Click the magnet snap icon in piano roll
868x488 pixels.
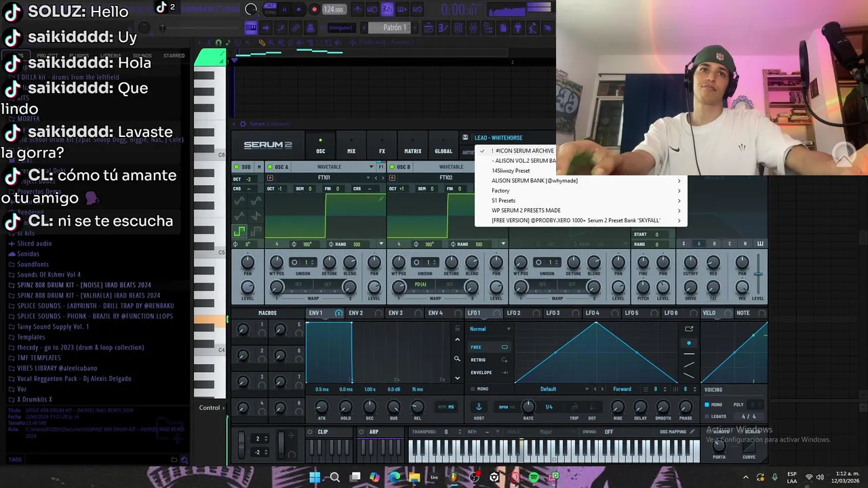click(x=218, y=43)
